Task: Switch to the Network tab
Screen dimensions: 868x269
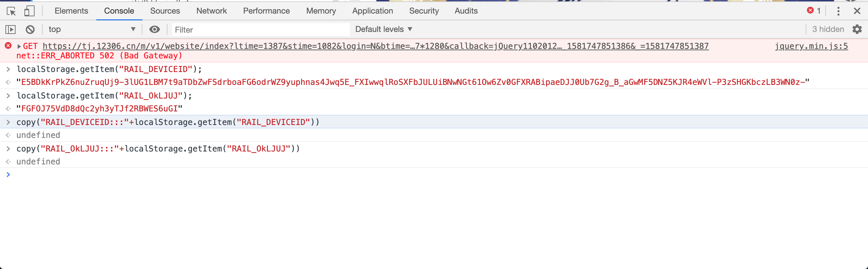Action: pos(212,11)
